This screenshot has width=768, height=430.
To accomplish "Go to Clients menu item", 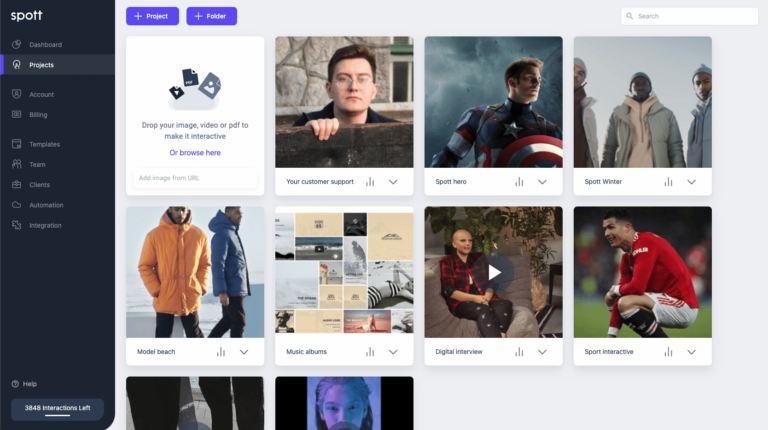I will pos(40,185).
